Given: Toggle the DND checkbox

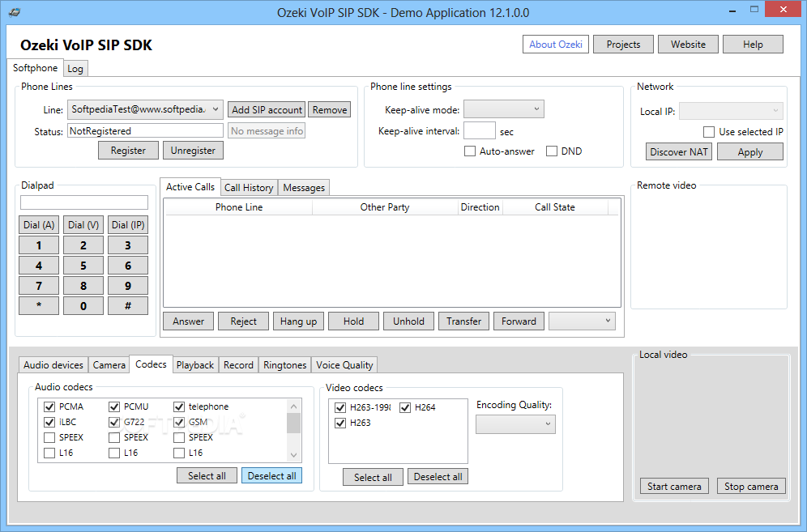Looking at the screenshot, I should [x=552, y=151].
